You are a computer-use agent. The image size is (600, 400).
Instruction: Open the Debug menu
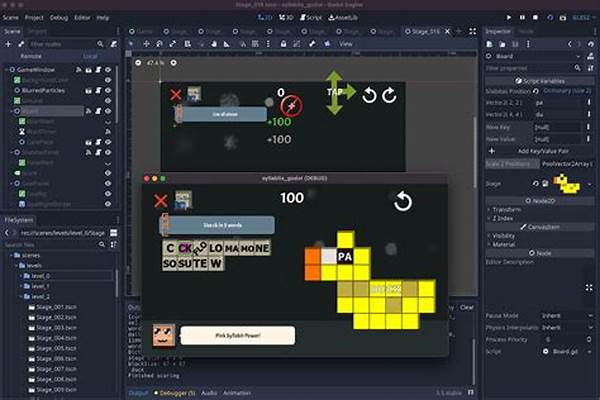[x=60, y=18]
